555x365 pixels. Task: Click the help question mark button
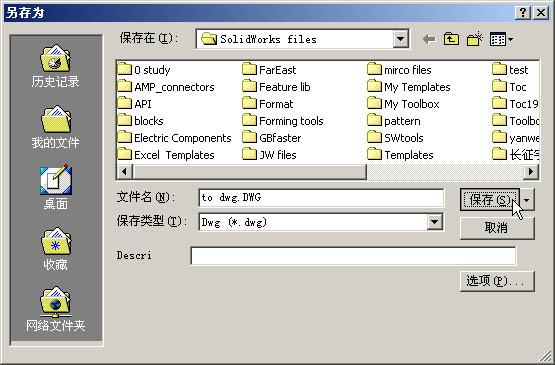click(x=522, y=13)
